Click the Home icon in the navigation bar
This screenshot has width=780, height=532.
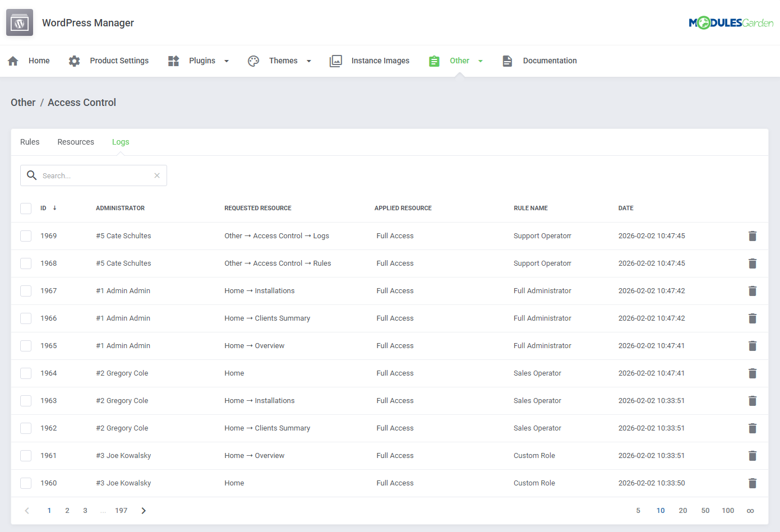[x=12, y=61]
